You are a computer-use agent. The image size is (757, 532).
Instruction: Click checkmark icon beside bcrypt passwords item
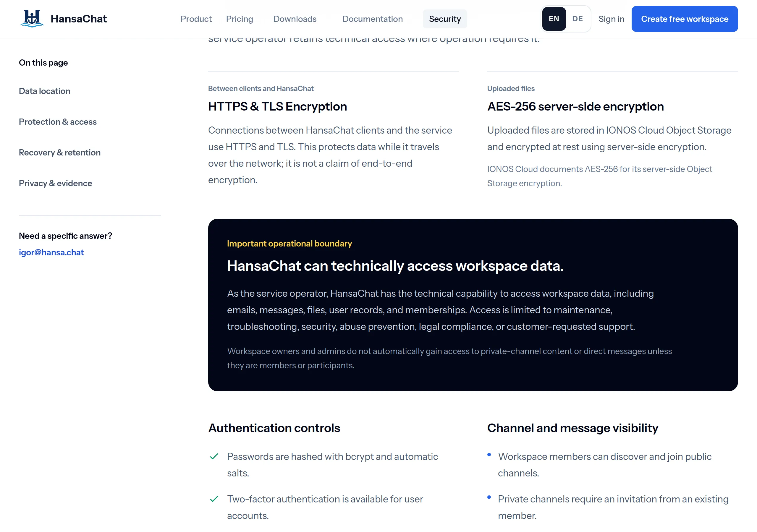coord(214,456)
